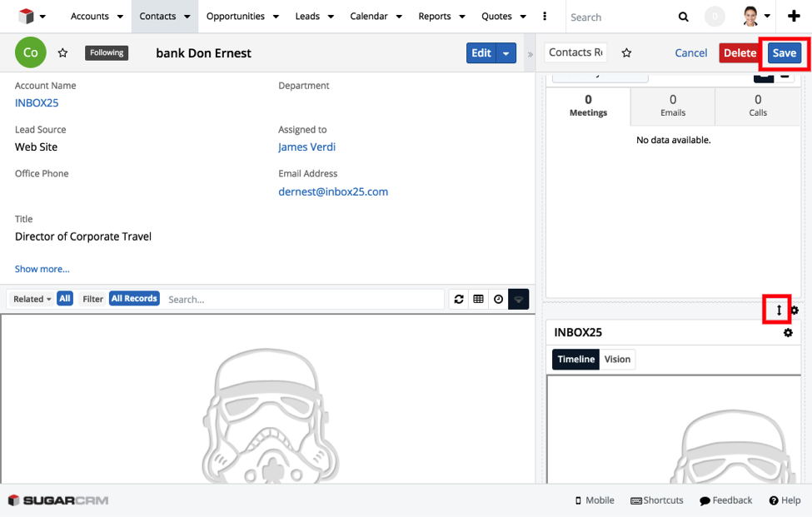
Task: Expand the Accounts menu arrow
Action: click(120, 17)
